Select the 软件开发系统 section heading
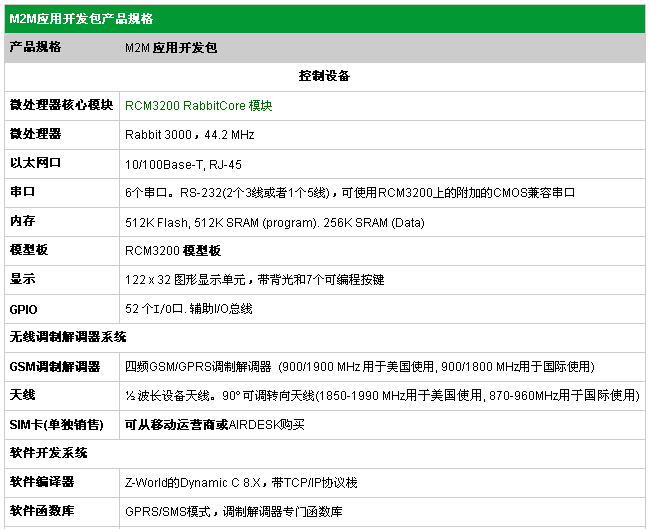Screen dimensions: 650x529 click(x=49, y=453)
